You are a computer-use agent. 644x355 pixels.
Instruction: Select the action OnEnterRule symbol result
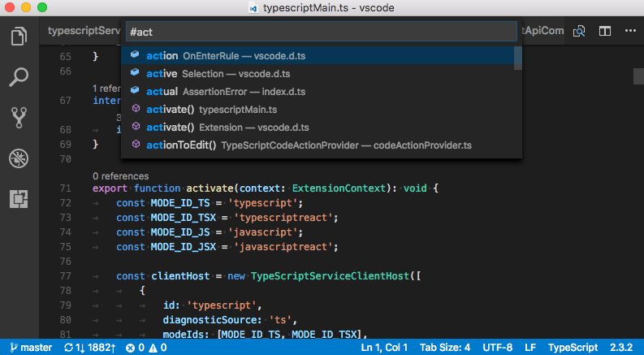click(x=318, y=55)
